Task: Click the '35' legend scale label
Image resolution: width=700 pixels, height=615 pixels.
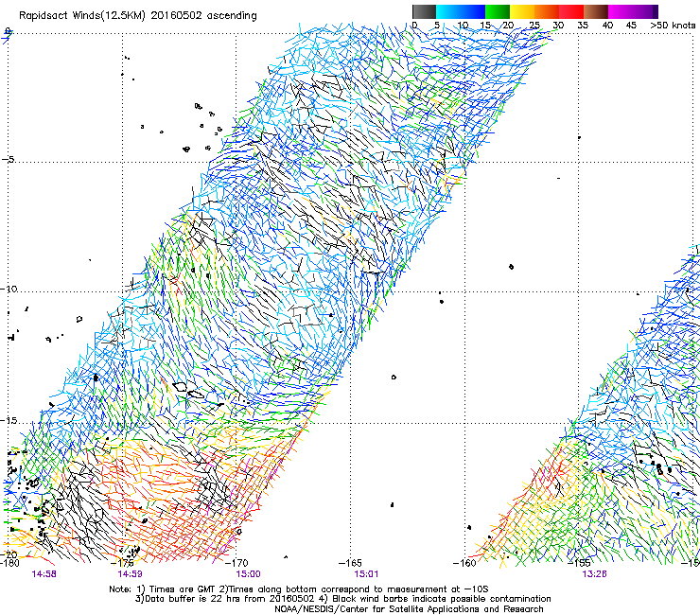Action: (583, 26)
